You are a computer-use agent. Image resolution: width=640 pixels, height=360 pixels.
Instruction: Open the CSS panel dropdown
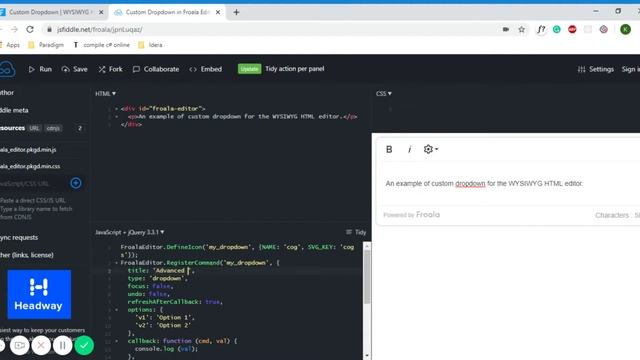point(384,93)
